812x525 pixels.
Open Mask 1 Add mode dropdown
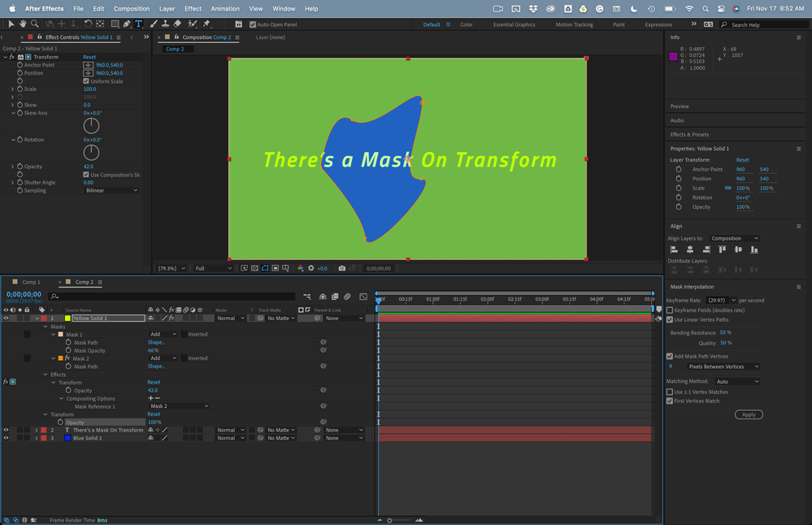(x=163, y=334)
